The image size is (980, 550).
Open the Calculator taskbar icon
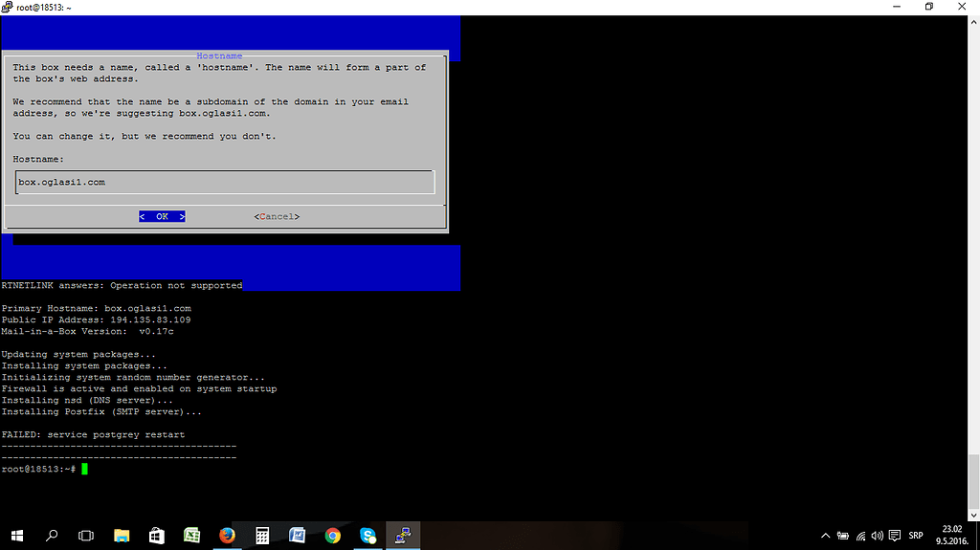pyautogui.click(x=262, y=536)
